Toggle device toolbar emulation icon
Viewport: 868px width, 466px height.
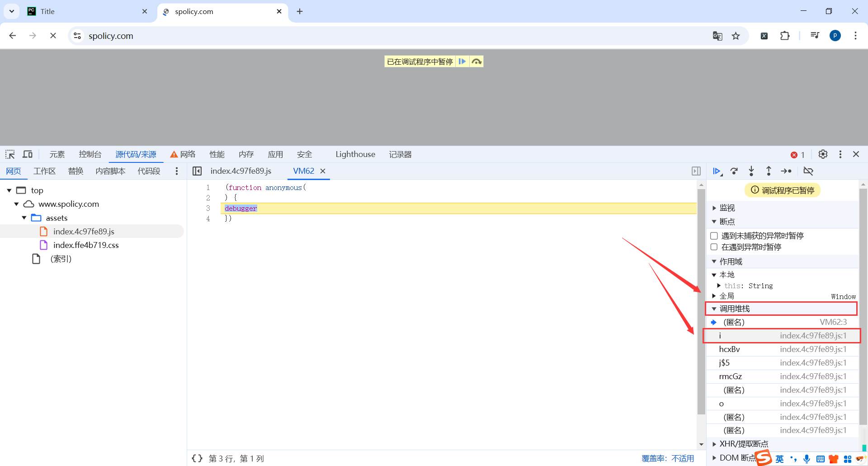[x=28, y=154]
